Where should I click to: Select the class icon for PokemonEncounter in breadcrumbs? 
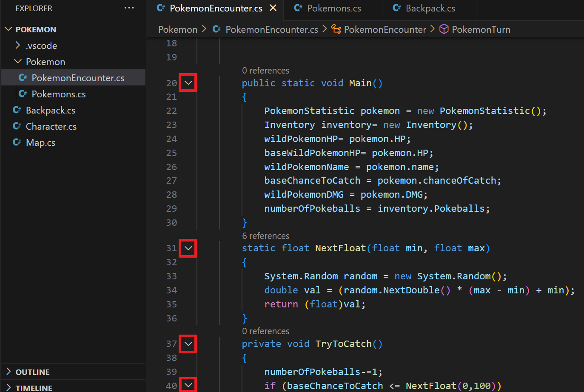click(335, 29)
